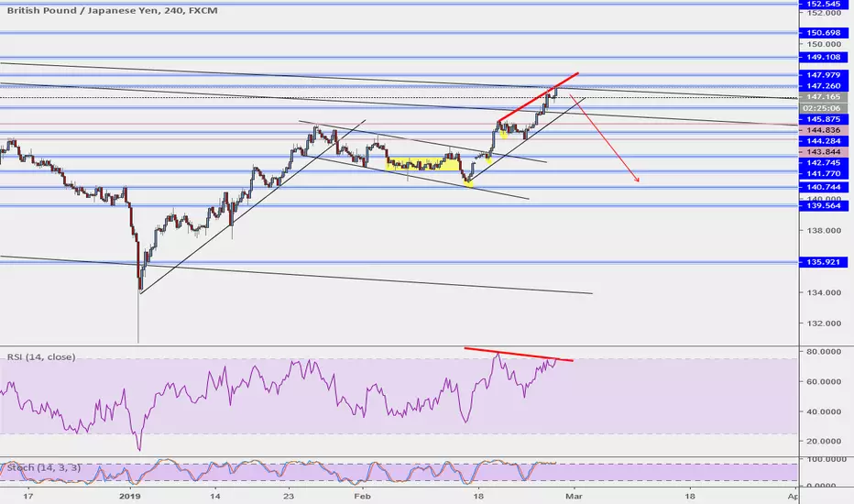Select the 138.000 price scale value
This screenshot has height=504, width=854.
pos(824,231)
